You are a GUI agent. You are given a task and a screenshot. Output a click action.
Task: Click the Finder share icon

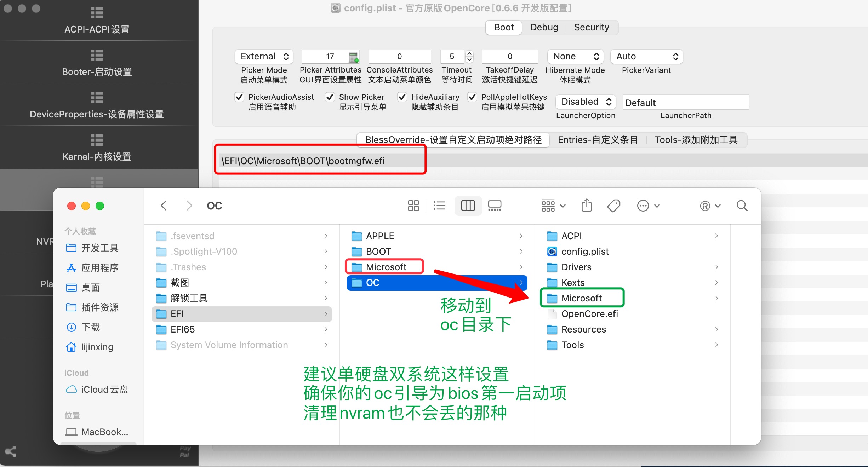(587, 206)
